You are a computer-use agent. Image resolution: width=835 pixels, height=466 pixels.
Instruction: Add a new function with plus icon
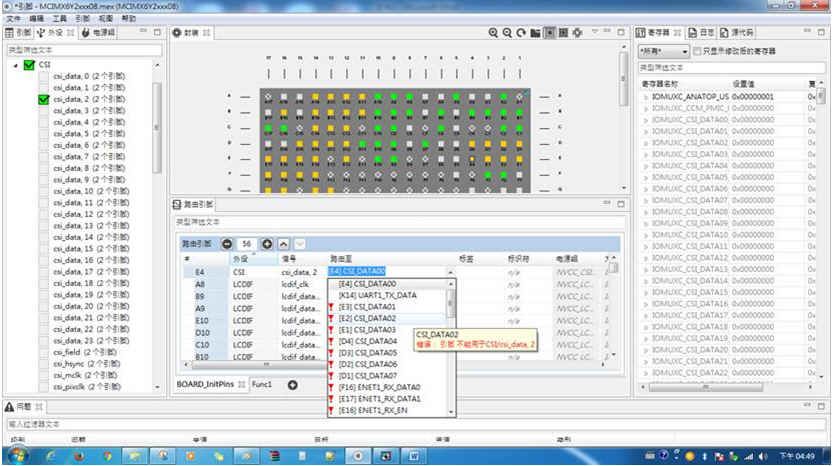[x=292, y=385]
